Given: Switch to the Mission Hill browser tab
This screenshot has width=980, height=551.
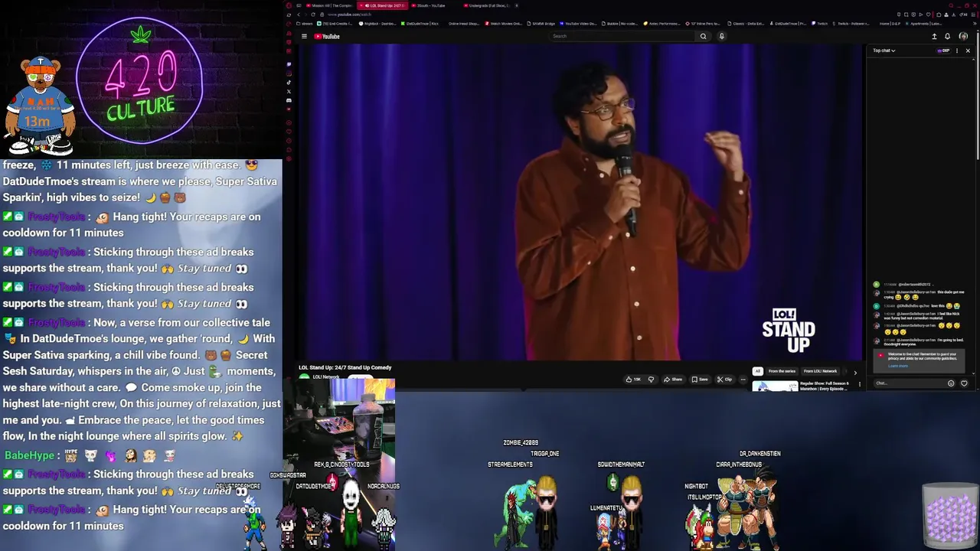Looking at the screenshot, I should click(329, 5).
